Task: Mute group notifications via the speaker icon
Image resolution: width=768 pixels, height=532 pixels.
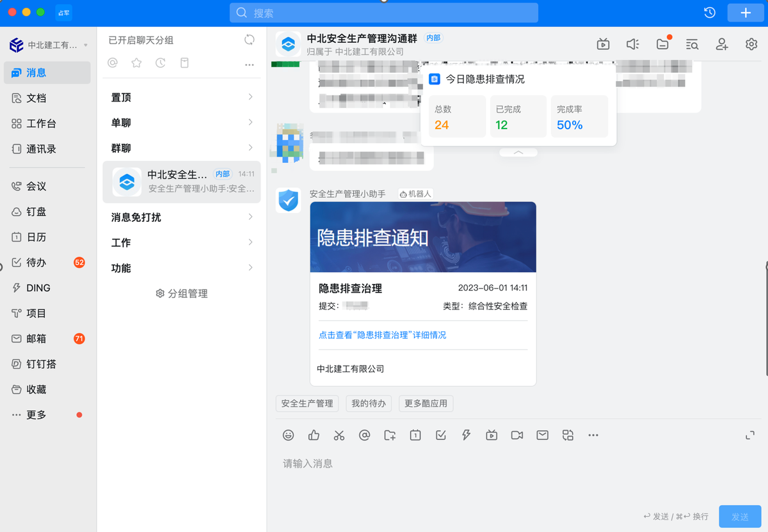Action: pyautogui.click(x=632, y=43)
